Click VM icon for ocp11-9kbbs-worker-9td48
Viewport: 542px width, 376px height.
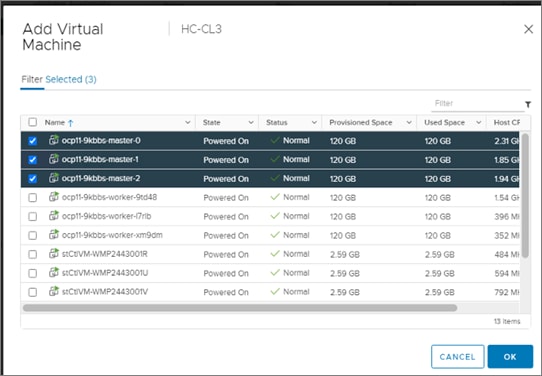(54, 197)
